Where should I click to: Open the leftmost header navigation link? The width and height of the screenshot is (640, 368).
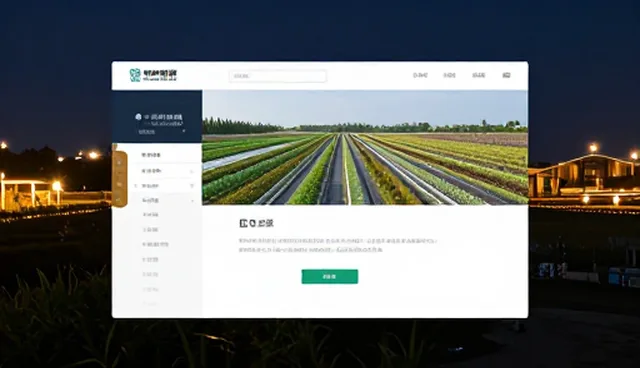click(420, 75)
